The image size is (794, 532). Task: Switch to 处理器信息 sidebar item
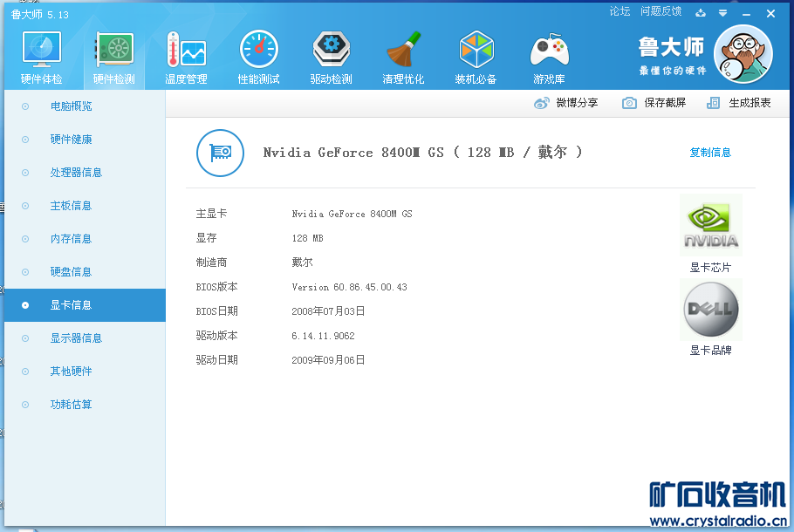tap(76, 173)
